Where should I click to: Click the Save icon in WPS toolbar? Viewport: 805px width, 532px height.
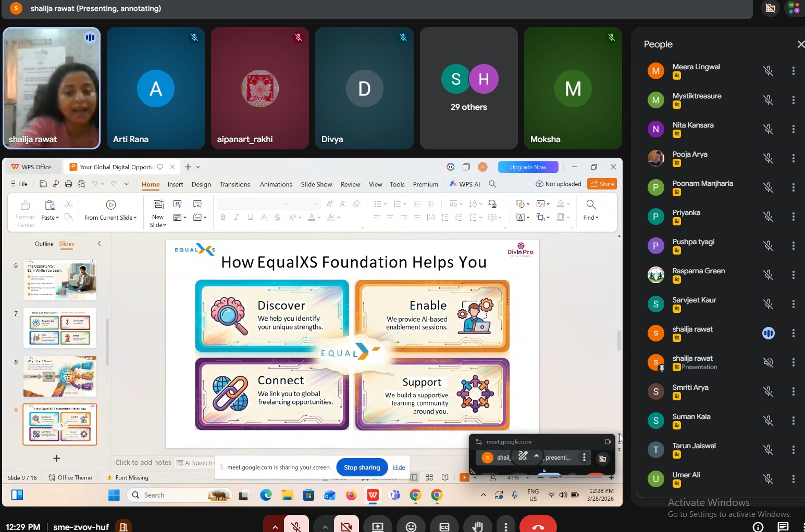[x=43, y=184]
